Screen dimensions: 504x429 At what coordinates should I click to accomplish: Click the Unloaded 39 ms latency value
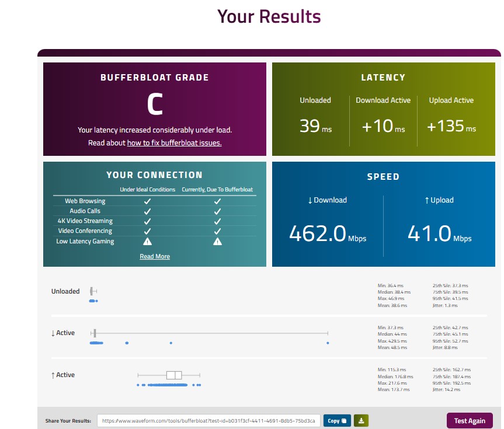315,125
